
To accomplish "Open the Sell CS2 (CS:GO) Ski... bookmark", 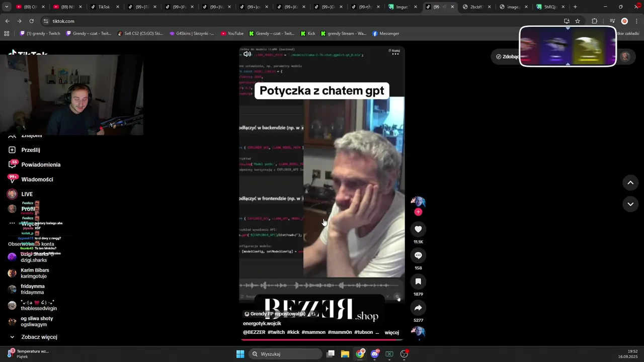I will (140, 34).
